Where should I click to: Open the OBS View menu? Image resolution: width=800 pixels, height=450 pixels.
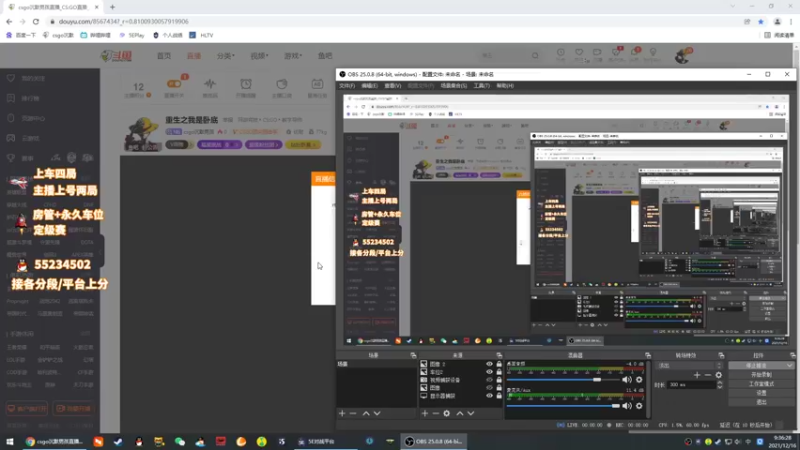click(392, 86)
